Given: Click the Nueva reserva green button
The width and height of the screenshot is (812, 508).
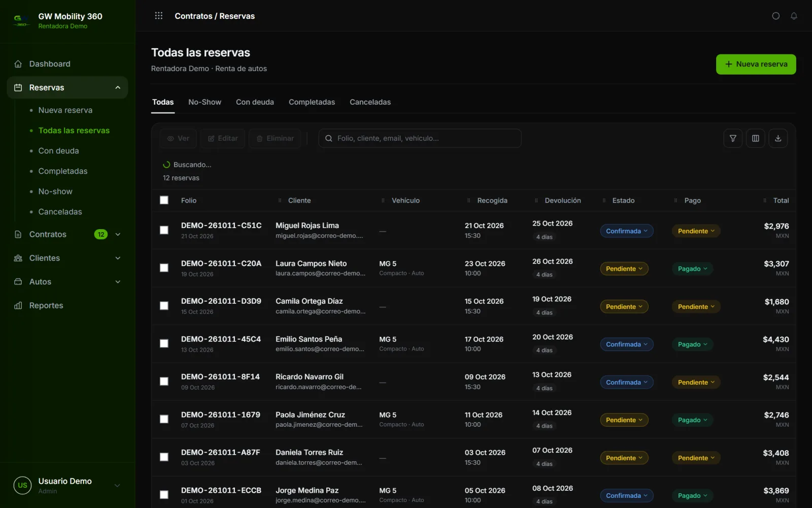Looking at the screenshot, I should point(756,65).
